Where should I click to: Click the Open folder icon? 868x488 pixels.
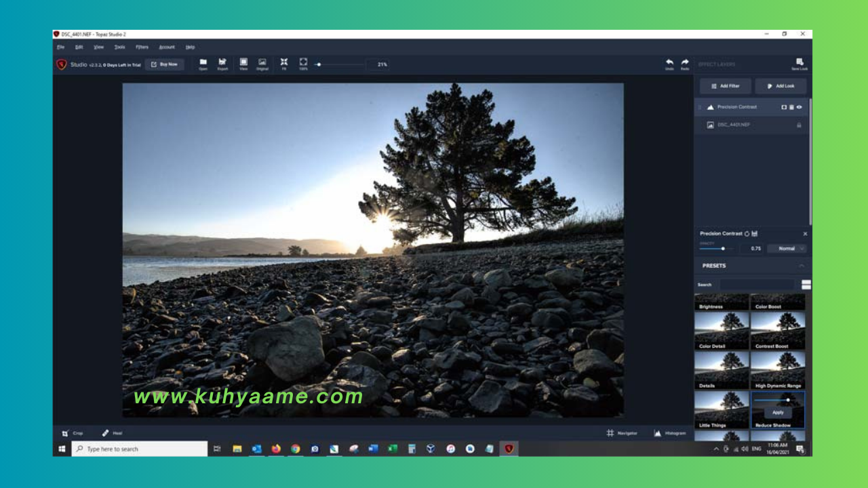[203, 64]
